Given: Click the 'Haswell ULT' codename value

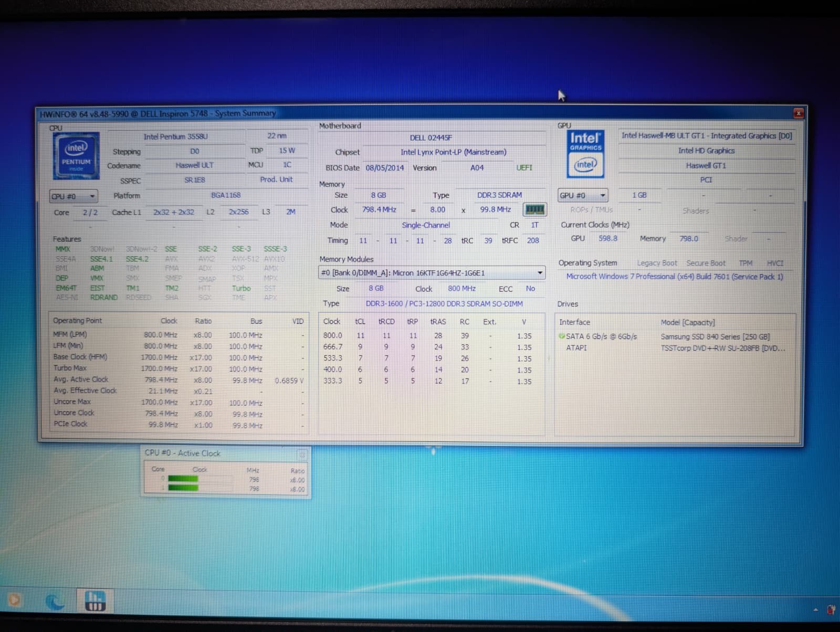Looking at the screenshot, I should point(195,165).
